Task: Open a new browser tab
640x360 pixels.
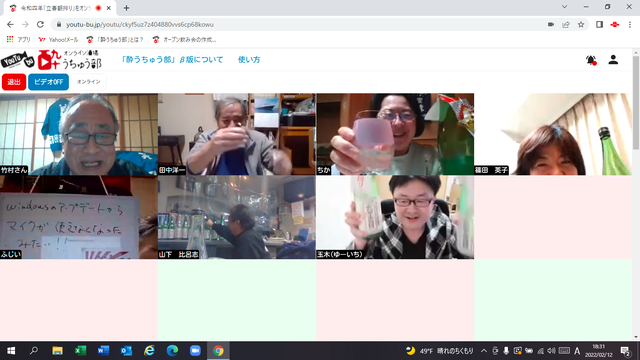Action: (127, 8)
